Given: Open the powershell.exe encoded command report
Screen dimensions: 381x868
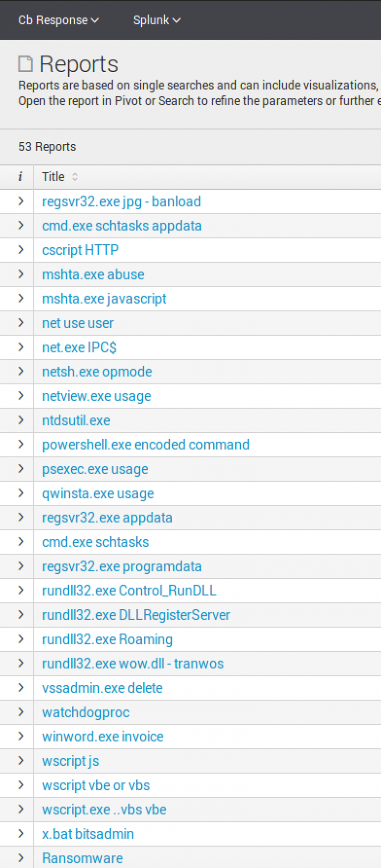Looking at the screenshot, I should pos(145,445).
